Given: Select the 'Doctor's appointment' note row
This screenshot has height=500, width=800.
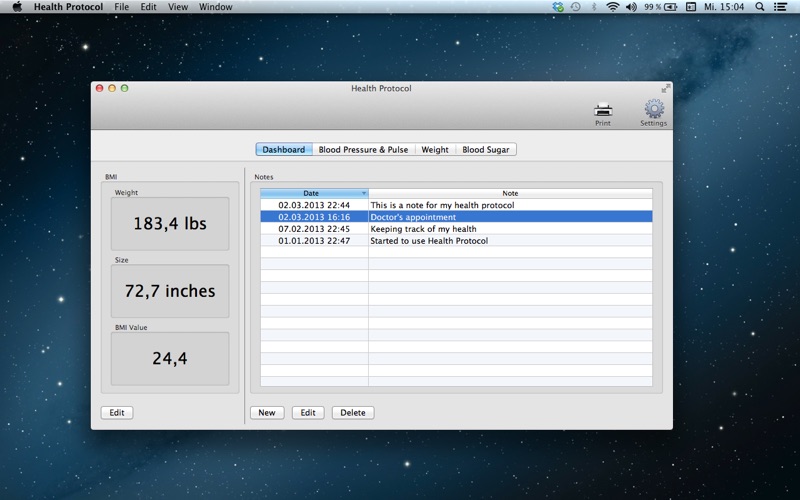Looking at the screenshot, I should point(456,217).
